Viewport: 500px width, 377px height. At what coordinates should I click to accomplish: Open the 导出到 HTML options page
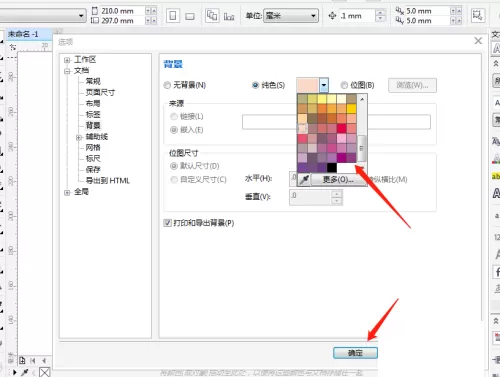[x=108, y=181]
